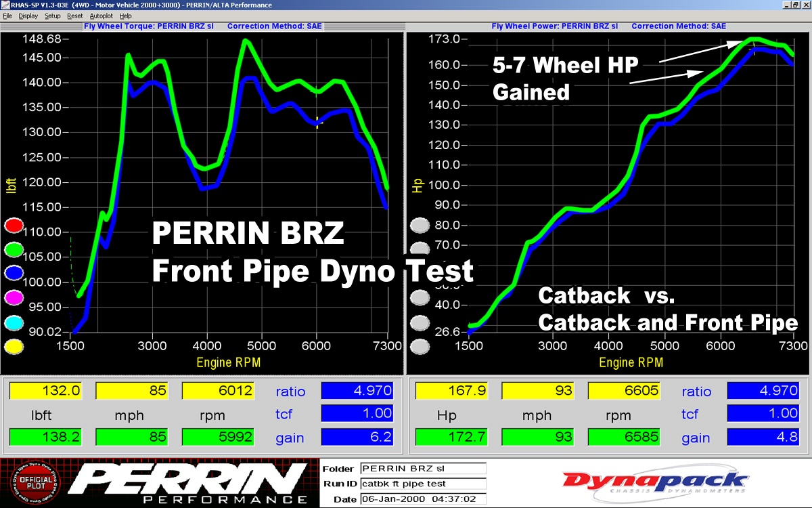Viewport: 812px width, 508px height.
Task: Open the File menu
Action: click(7, 16)
